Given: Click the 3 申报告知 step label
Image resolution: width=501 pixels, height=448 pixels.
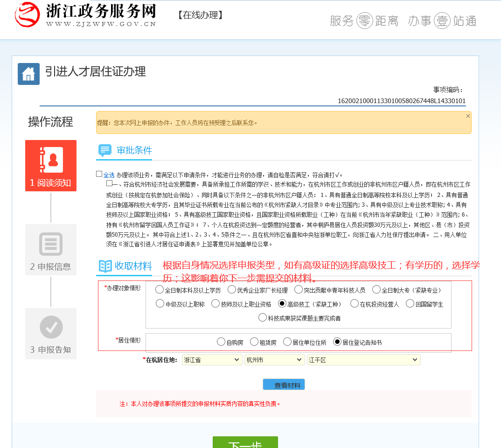Looking at the screenshot, I should (50, 350).
